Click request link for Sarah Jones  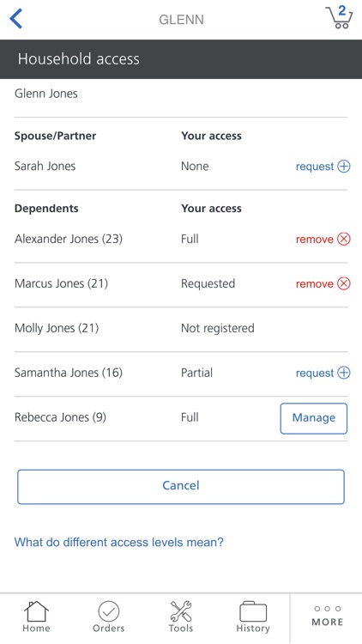315,167
